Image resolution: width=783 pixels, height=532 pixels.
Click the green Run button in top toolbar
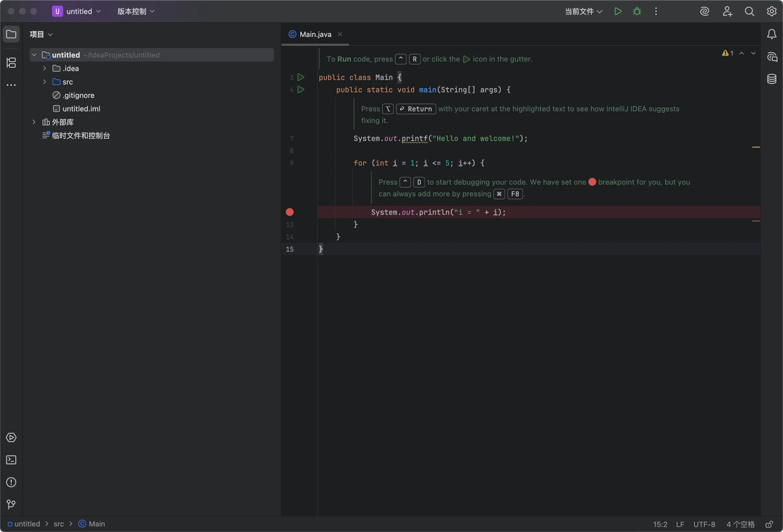618,11
